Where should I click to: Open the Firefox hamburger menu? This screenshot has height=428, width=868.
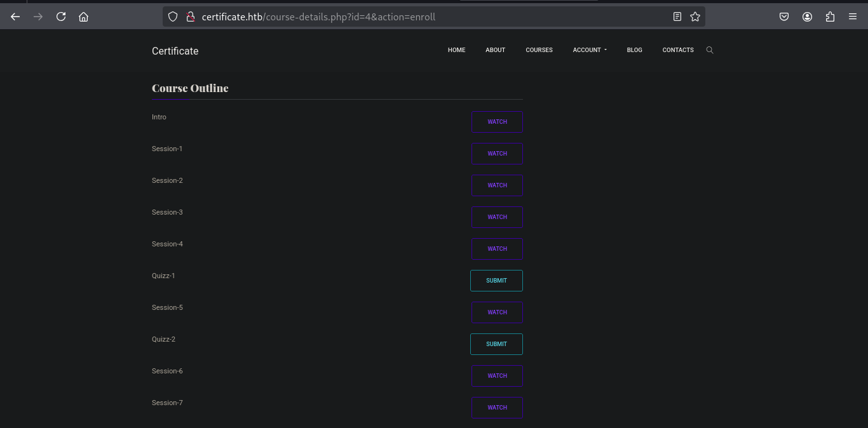tap(853, 17)
